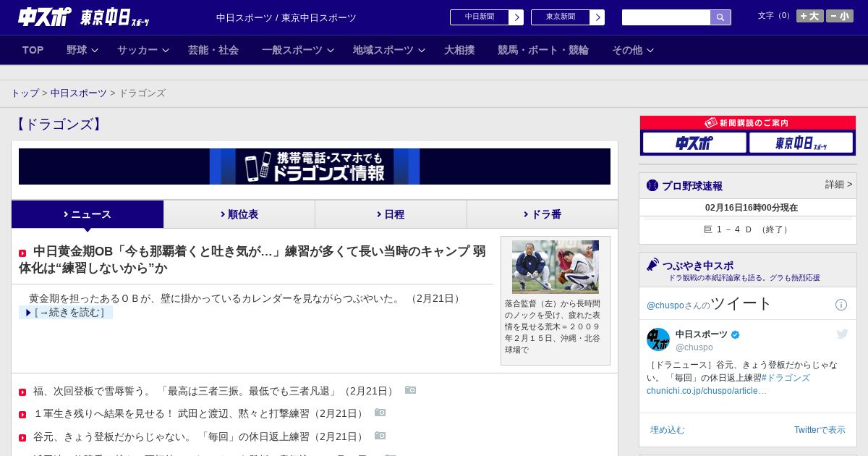Click camera icon beside 福、次回登板 article

[411, 389]
